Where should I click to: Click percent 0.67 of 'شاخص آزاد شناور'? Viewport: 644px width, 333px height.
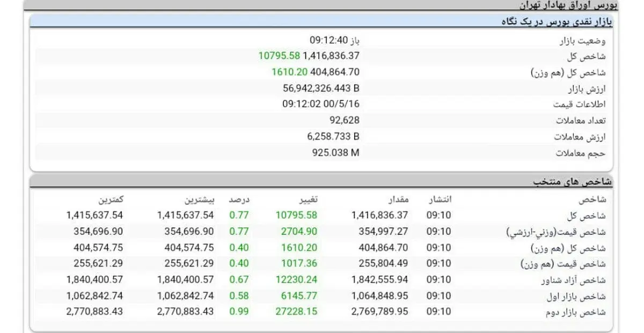[239, 279]
